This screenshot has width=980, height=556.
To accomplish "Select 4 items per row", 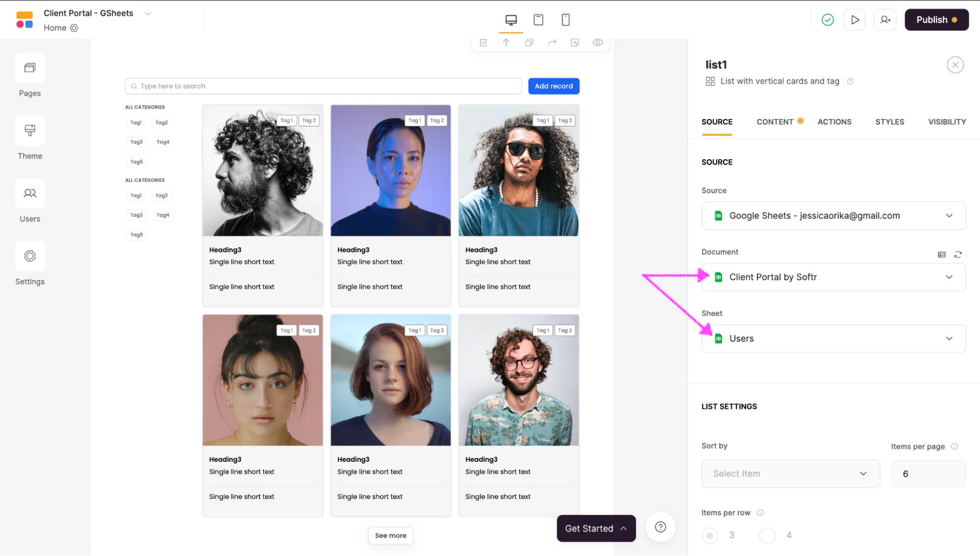I will (767, 535).
